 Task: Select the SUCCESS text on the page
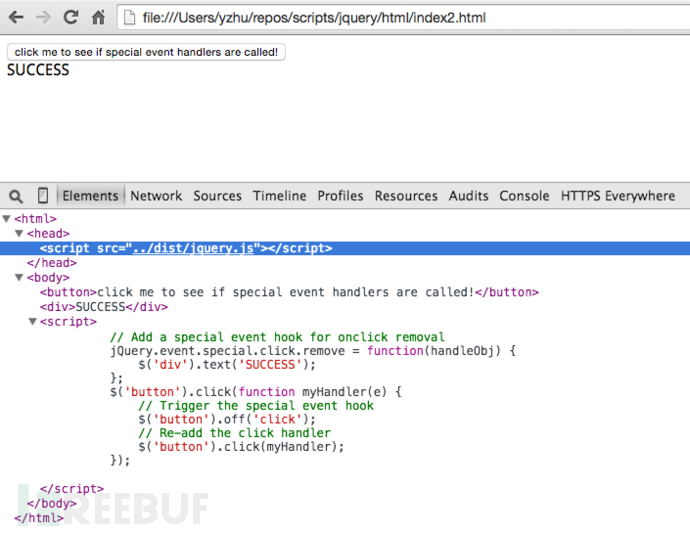38,70
